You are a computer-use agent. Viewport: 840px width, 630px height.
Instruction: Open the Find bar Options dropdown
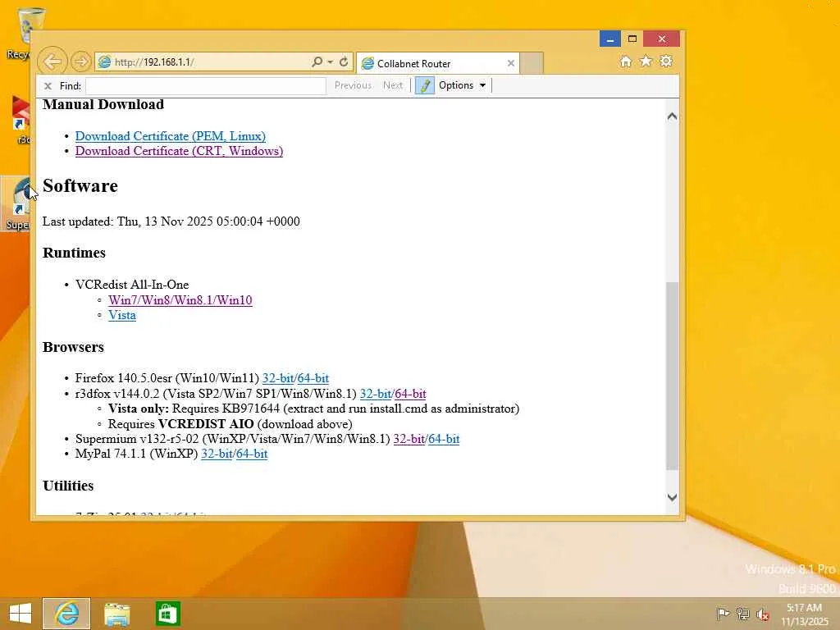click(463, 85)
